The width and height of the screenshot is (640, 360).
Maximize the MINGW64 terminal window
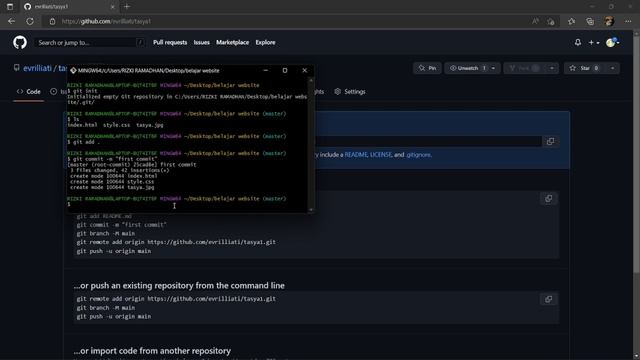click(x=285, y=70)
